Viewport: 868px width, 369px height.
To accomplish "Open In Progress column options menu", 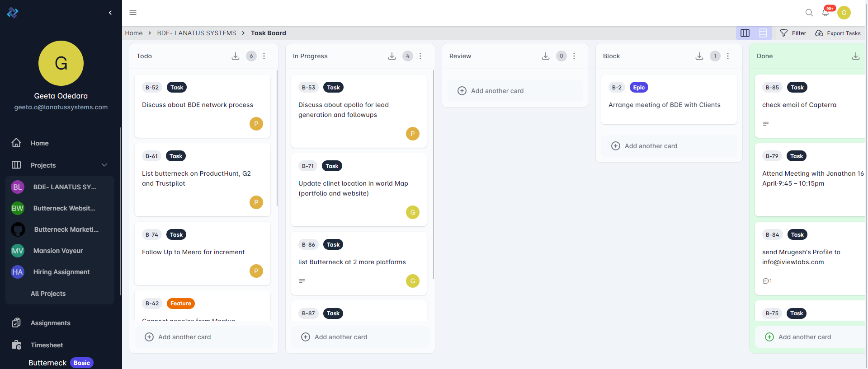I will pyautogui.click(x=420, y=56).
